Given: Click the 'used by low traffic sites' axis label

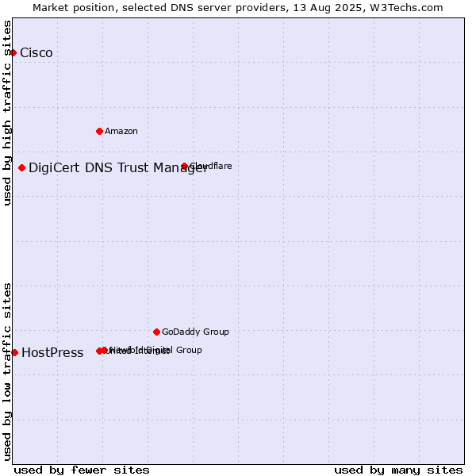Looking at the screenshot, I should [6, 372].
